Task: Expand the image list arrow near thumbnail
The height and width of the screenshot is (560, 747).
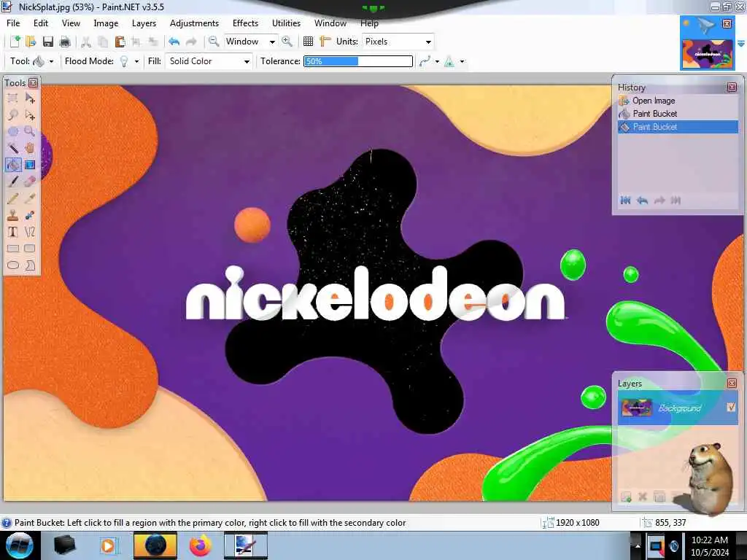Action: [x=741, y=43]
